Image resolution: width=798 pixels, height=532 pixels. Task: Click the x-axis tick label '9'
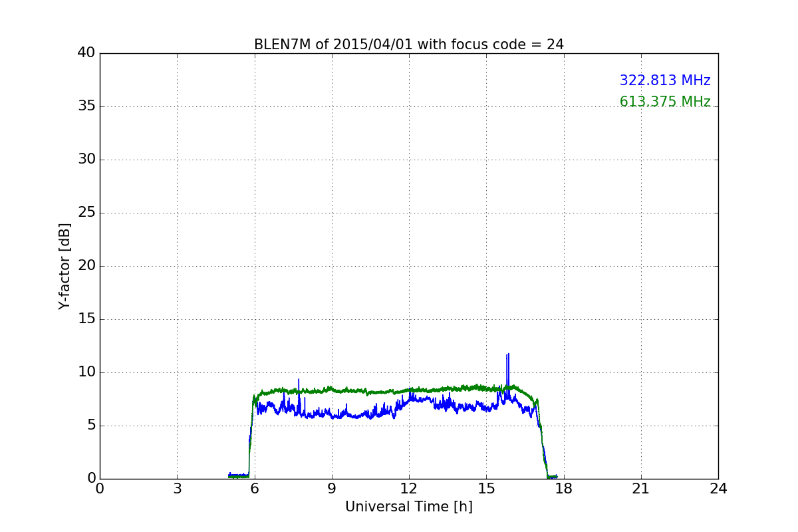332,489
